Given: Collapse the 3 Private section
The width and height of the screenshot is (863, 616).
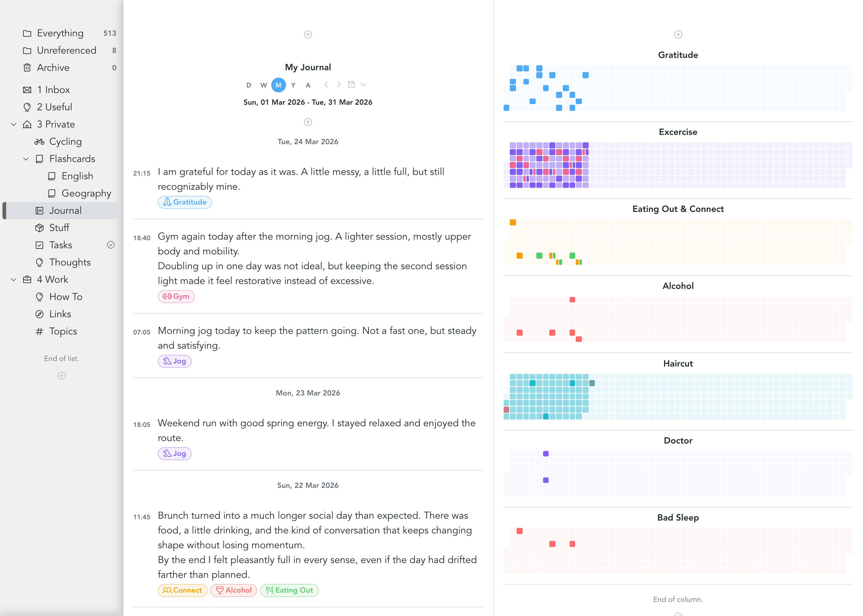Looking at the screenshot, I should pyautogui.click(x=14, y=124).
